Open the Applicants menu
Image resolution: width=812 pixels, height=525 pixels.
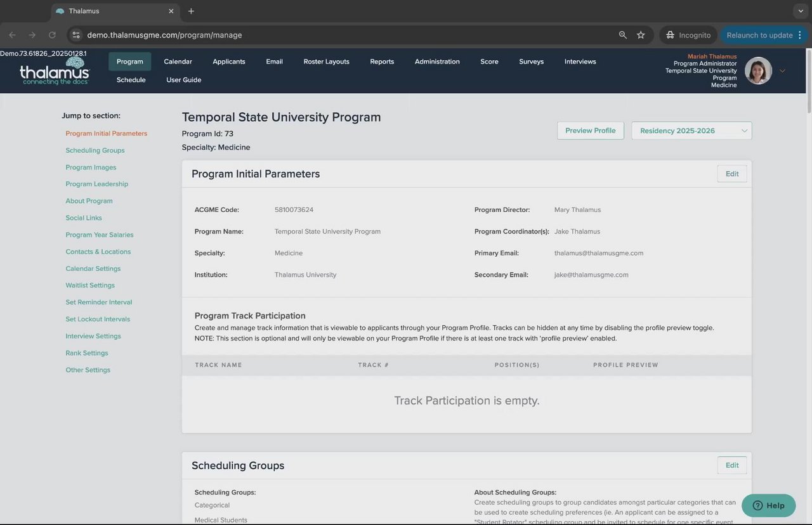click(x=229, y=62)
